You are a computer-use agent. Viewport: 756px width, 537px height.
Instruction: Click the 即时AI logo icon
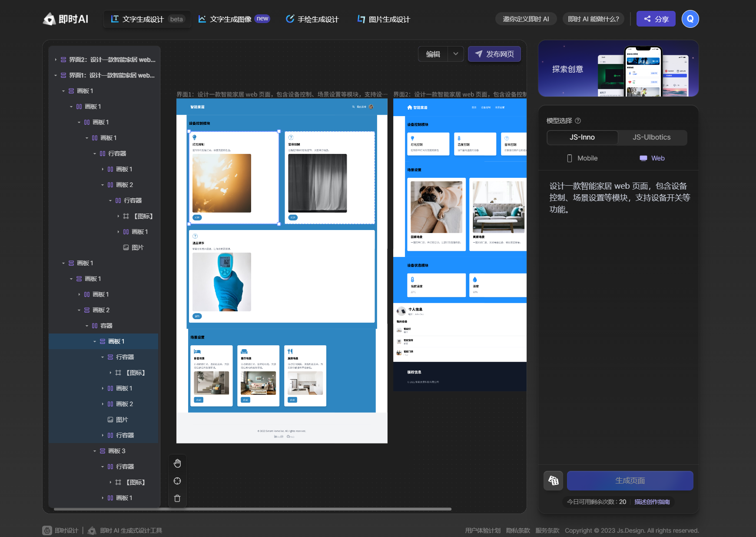[x=49, y=19]
